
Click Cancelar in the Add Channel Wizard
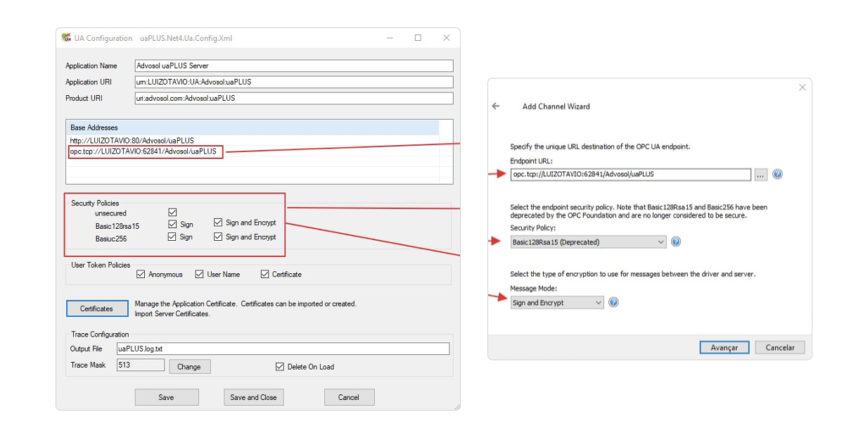780,348
